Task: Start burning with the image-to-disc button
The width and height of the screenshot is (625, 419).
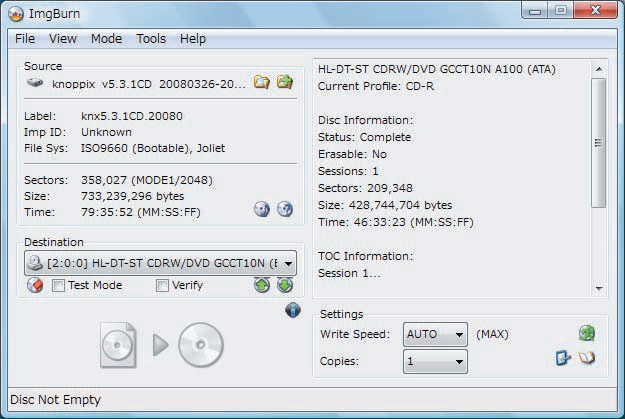Action: coord(161,345)
